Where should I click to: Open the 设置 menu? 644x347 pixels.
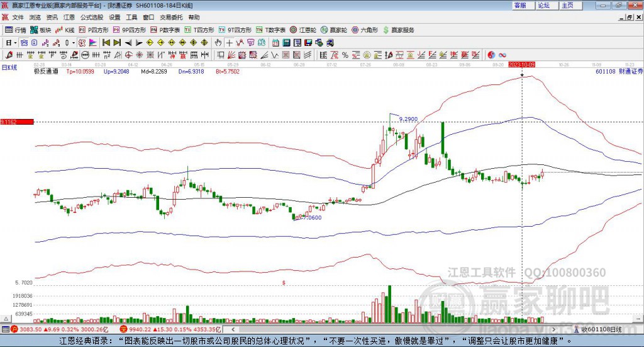coord(114,17)
